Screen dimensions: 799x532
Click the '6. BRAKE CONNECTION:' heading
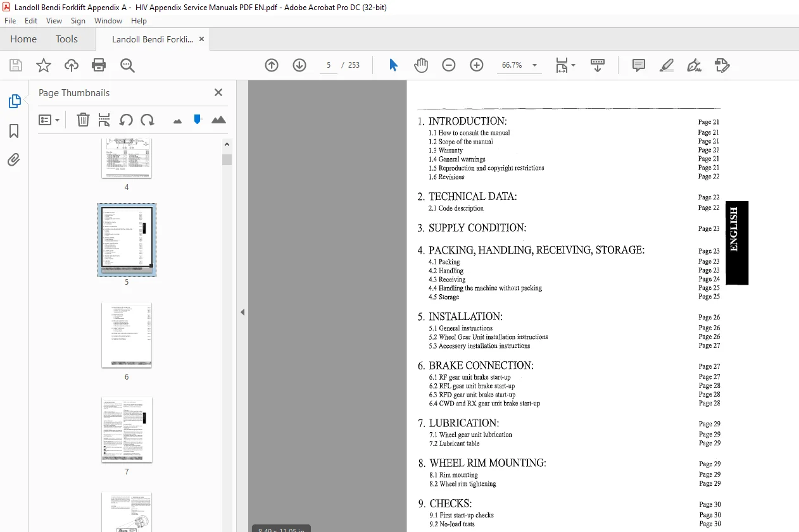coord(475,366)
